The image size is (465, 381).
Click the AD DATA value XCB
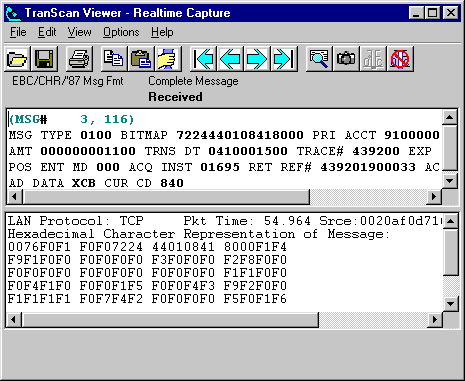[84, 183]
